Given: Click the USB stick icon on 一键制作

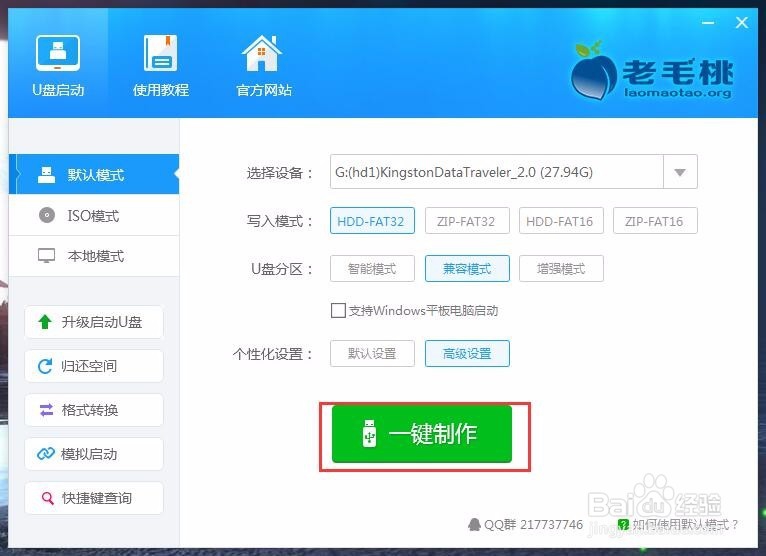Looking at the screenshot, I should pos(370,433).
